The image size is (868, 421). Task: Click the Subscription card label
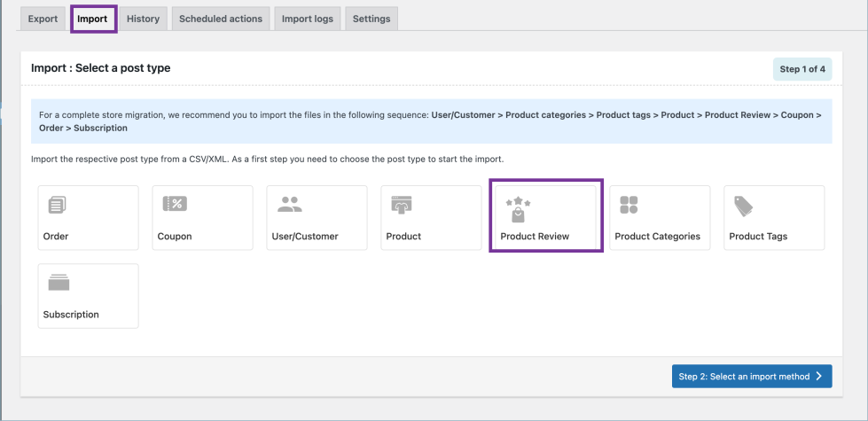click(71, 315)
